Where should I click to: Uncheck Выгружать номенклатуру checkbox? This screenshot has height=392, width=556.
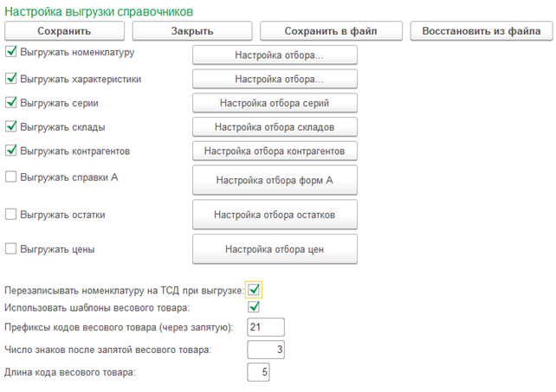click(11, 52)
